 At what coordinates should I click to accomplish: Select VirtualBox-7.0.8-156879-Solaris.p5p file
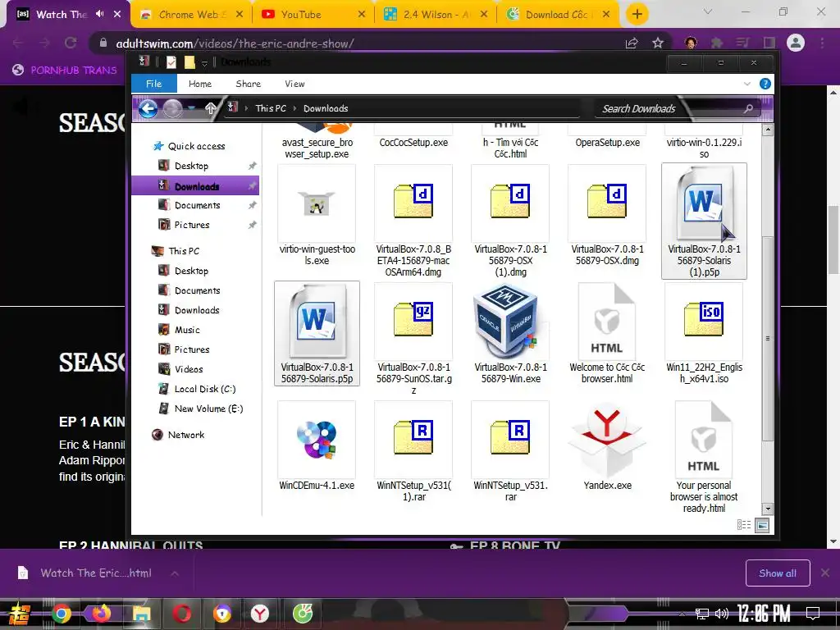point(317,333)
